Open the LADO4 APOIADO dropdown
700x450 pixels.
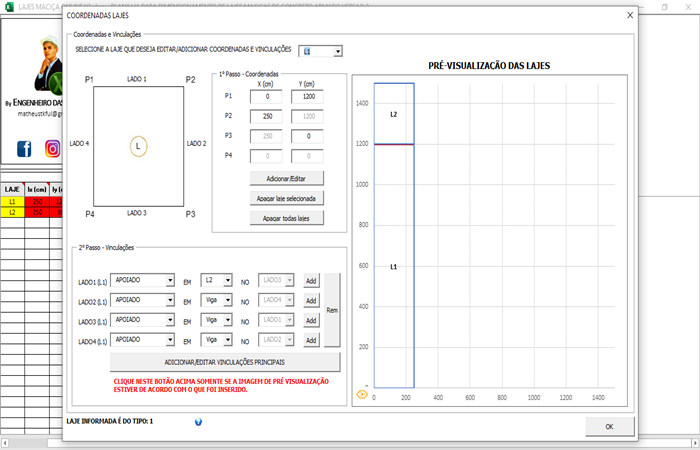pos(170,340)
